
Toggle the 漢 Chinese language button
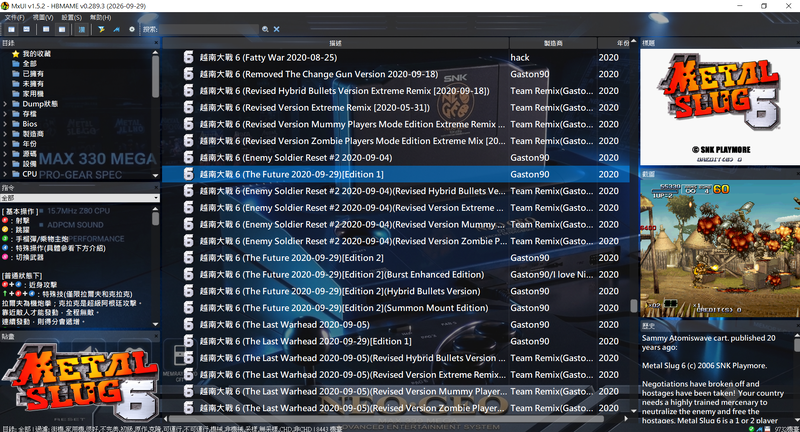[x=82, y=30]
